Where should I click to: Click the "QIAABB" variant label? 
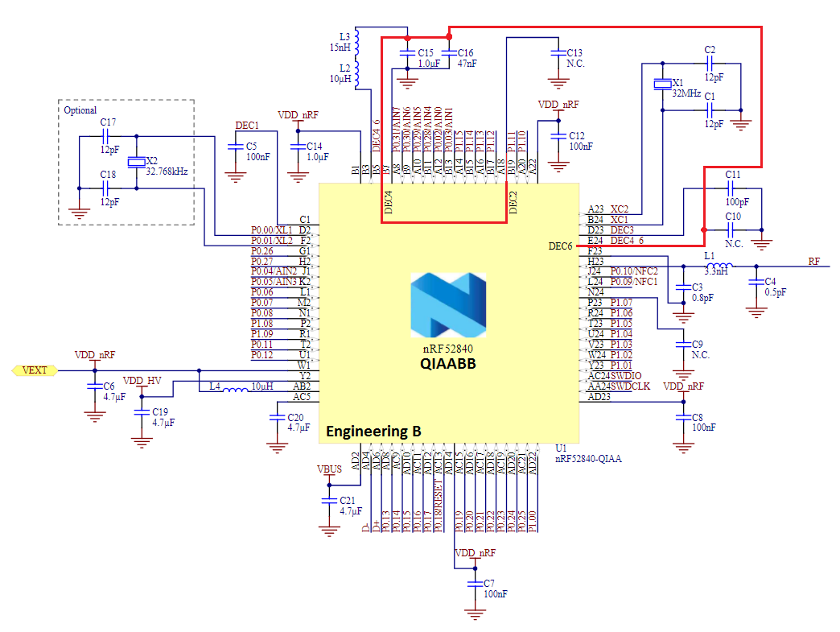tap(448, 363)
